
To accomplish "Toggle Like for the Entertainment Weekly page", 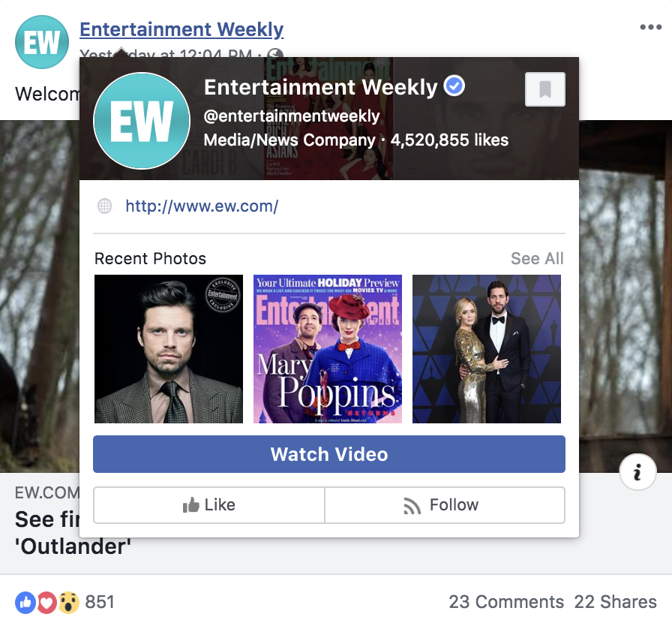I will pos(208,505).
